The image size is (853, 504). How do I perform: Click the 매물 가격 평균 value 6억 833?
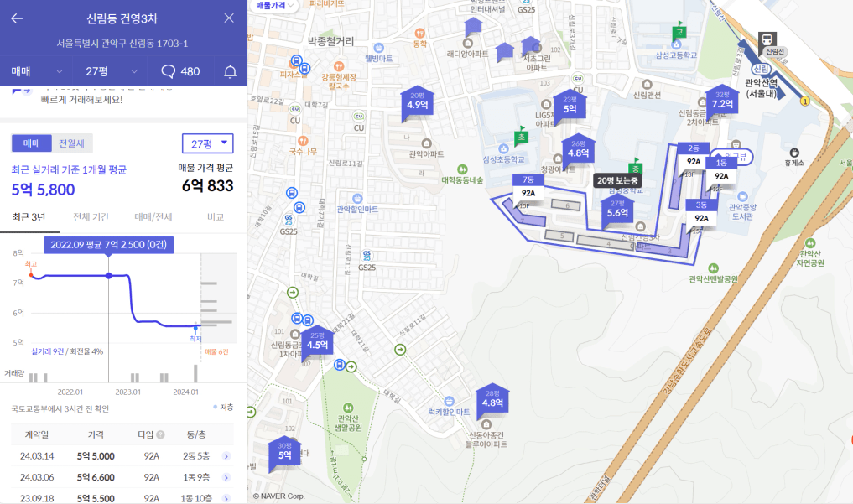pos(208,186)
